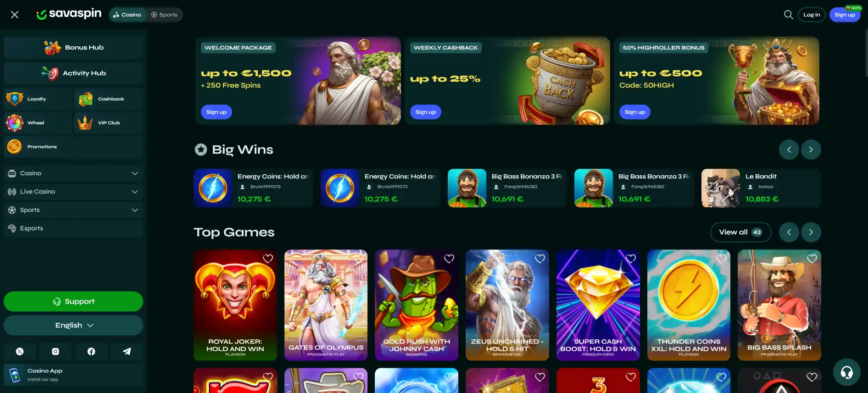Image resolution: width=868 pixels, height=393 pixels.
Task: Open the floating headset support chat icon
Action: click(x=846, y=372)
